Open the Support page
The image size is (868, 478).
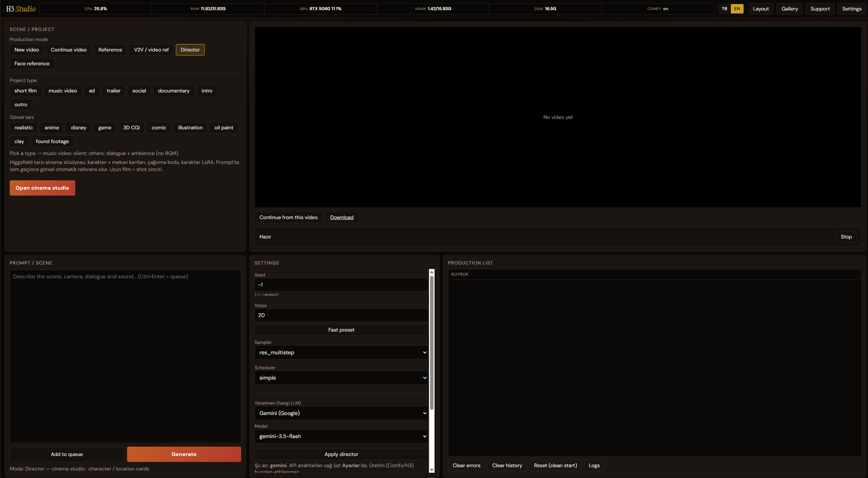820,9
